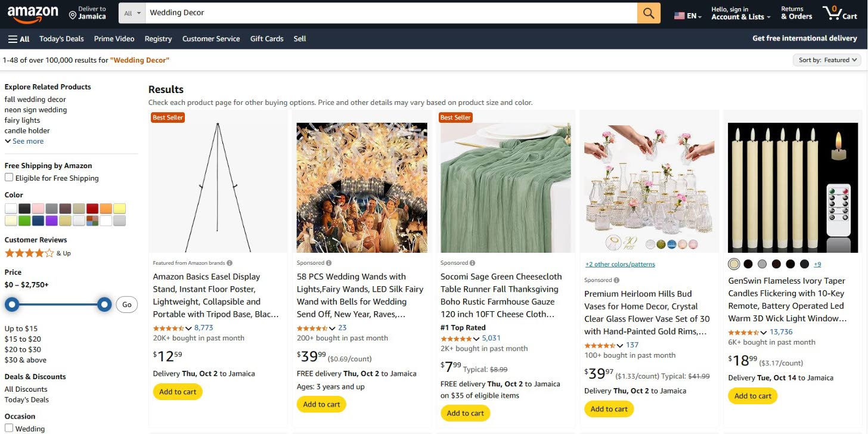This screenshot has width=868, height=434.
Task: Filter by four stars & up rating
Action: (29, 253)
